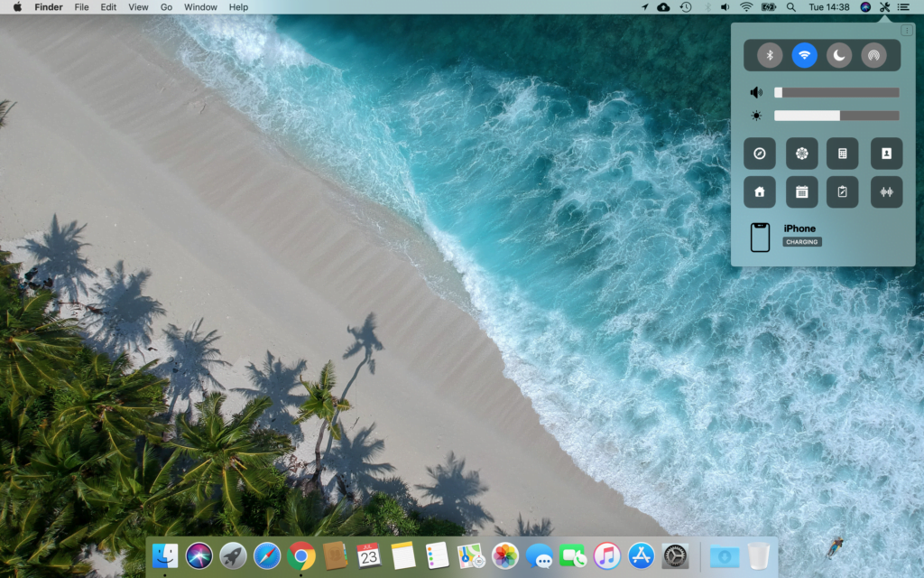Open Launchpad from the Dock
Screen dimensions: 924x578
(x=234, y=555)
